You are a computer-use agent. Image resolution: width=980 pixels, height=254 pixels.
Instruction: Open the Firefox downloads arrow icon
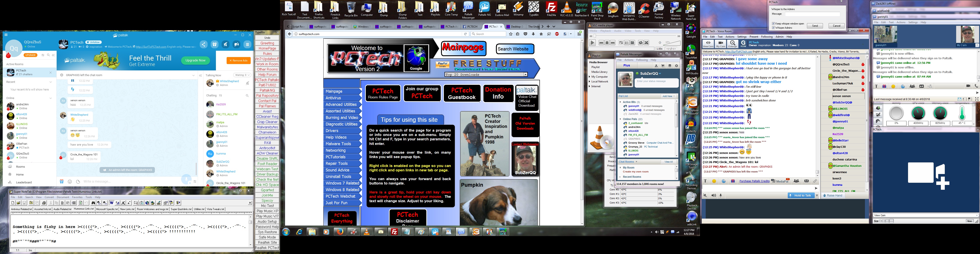tap(533, 34)
